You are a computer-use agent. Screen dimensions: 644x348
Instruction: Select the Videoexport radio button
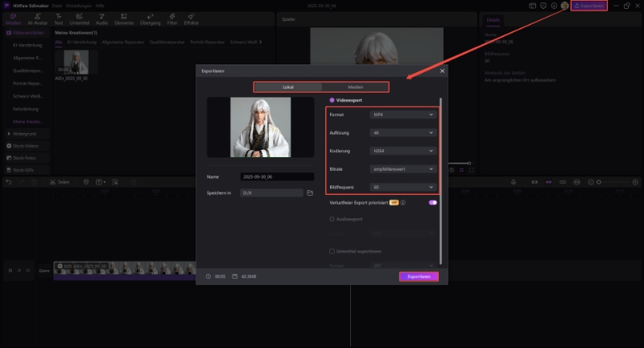[332, 101]
